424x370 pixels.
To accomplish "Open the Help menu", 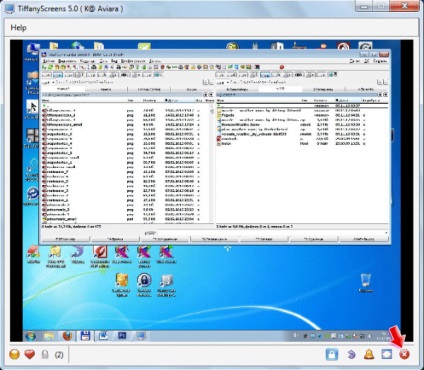I will [18, 28].
